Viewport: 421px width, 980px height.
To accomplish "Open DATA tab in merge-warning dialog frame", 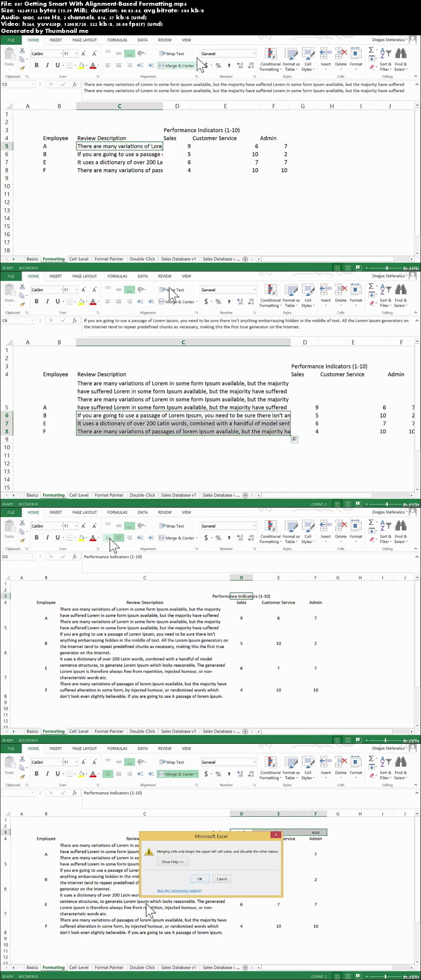I will click(143, 749).
